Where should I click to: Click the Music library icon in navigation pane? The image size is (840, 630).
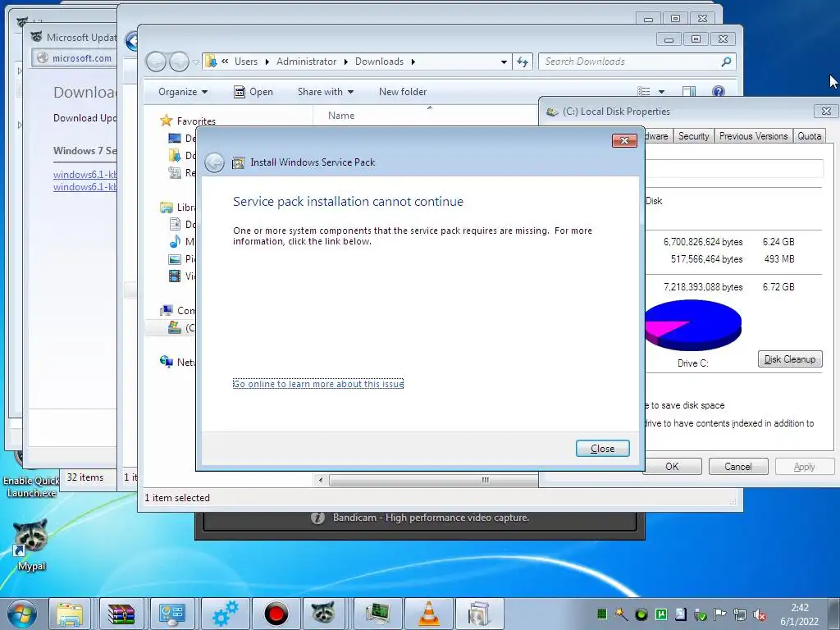pyautogui.click(x=175, y=242)
